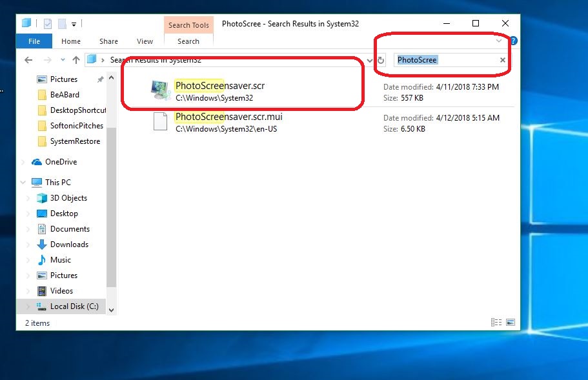Open the Help question mark icon
Viewport: 588px width, 380px height.
pos(514,41)
